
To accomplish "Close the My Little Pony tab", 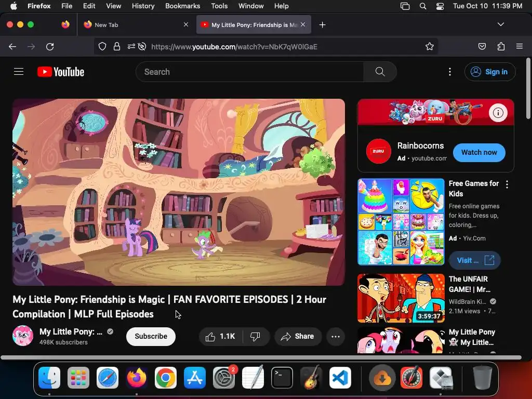I will pos(303,24).
